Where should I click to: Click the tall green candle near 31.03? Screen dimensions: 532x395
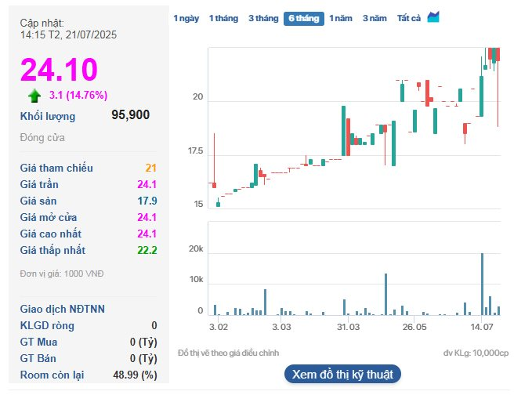coord(344,131)
